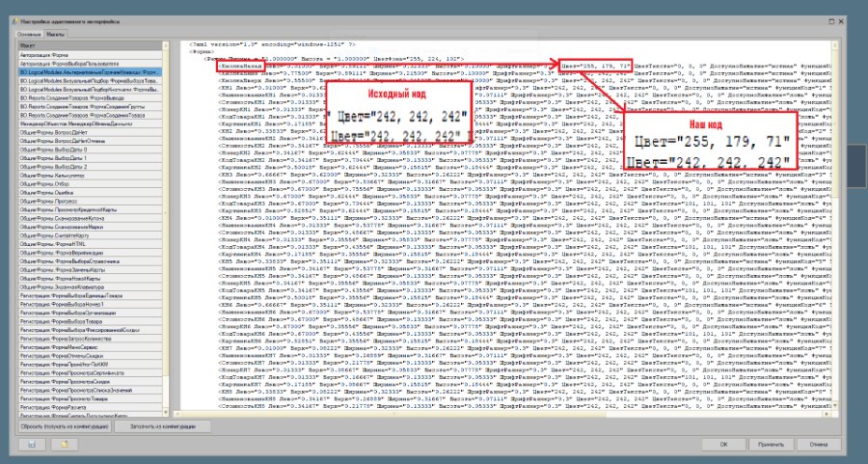868x464 pixels.
Task: Maximize the Настройка адаптивного интерфейса window
Action: click(831, 21)
